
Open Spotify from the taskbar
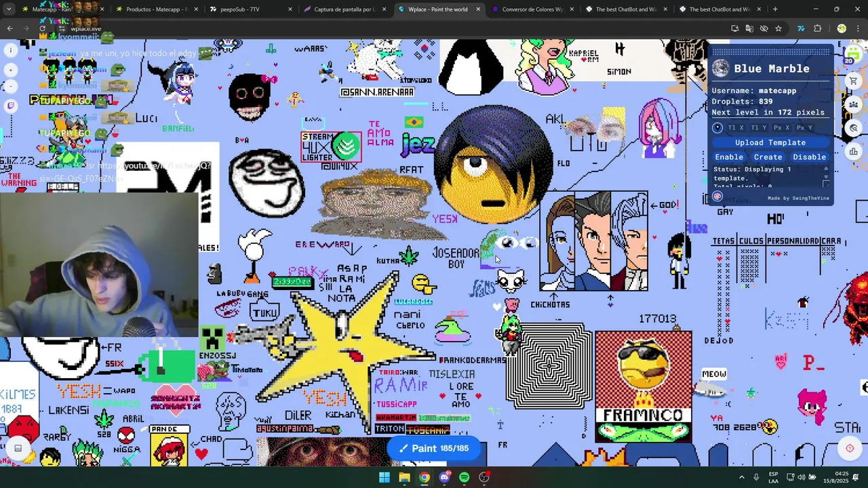click(464, 477)
